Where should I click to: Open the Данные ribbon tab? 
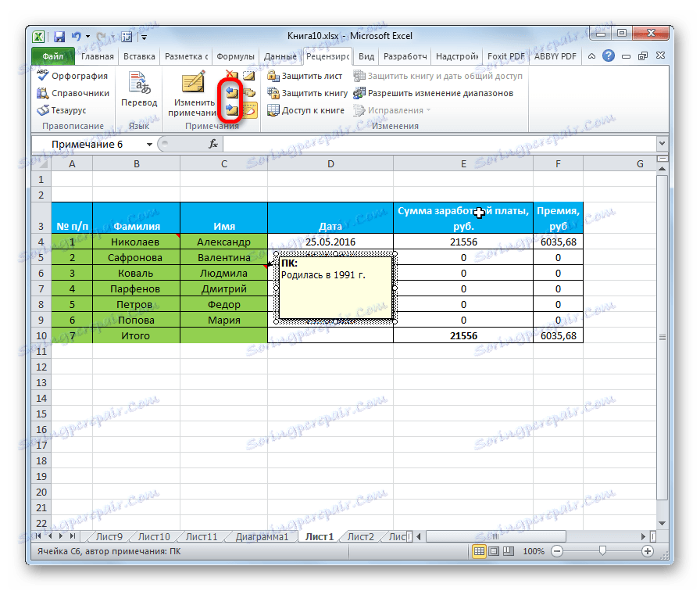280,56
